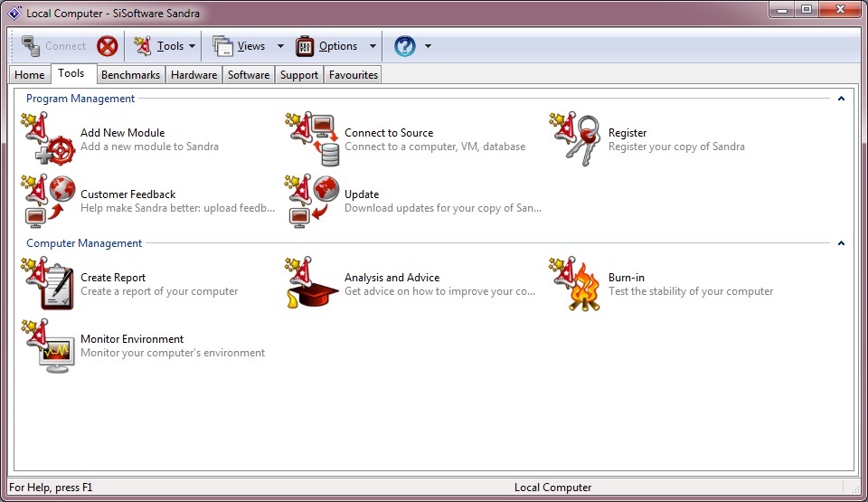Click the Monitor Environment label

[132, 339]
